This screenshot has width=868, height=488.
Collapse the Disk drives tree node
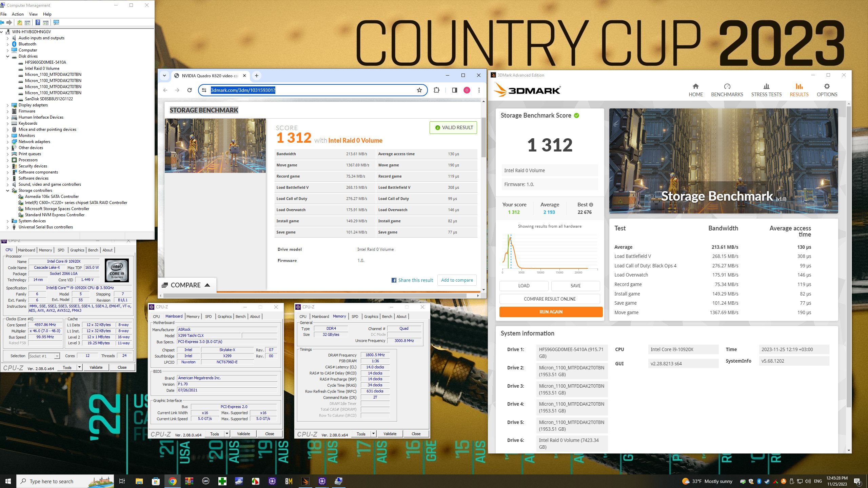click(x=7, y=56)
